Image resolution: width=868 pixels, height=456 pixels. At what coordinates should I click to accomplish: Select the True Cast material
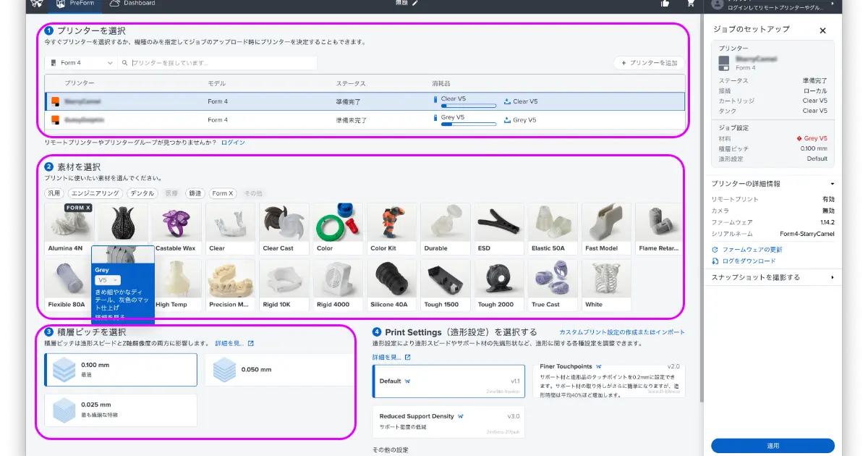point(553,284)
